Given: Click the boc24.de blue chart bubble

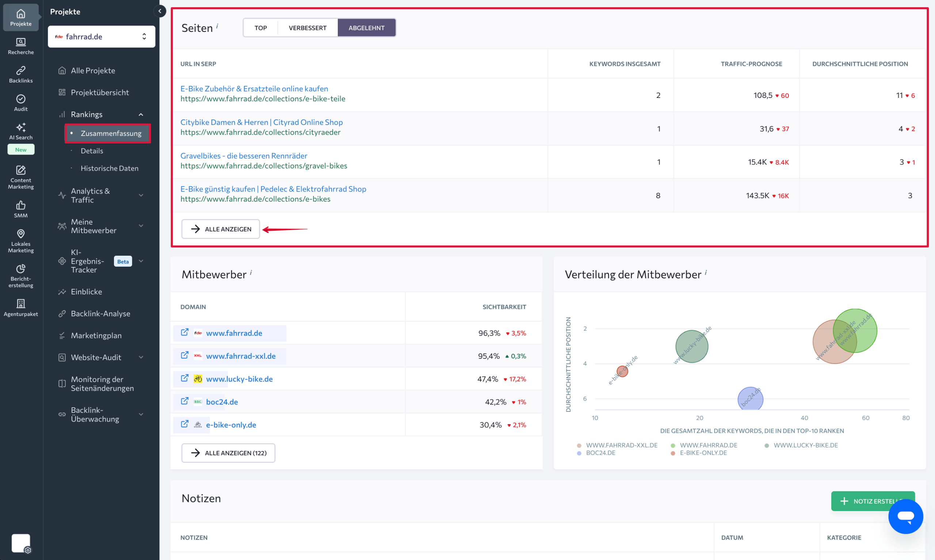Looking at the screenshot, I should (x=750, y=399).
